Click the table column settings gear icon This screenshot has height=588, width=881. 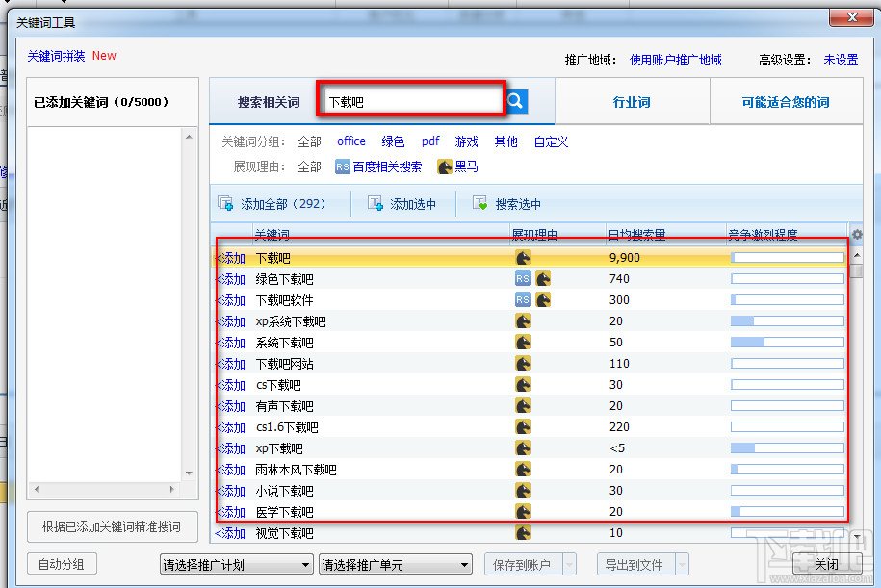coord(857,234)
